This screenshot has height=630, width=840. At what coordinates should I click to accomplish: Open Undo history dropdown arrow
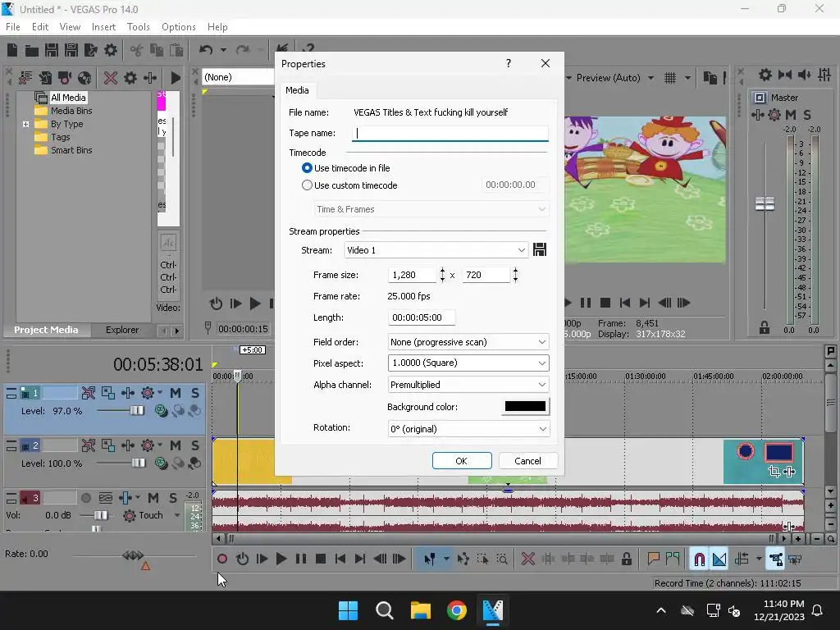[223, 50]
